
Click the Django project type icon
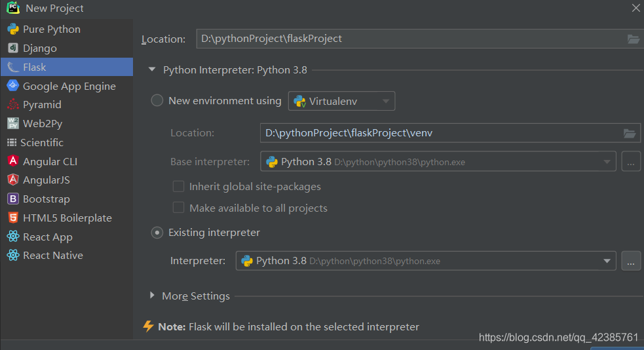13,48
